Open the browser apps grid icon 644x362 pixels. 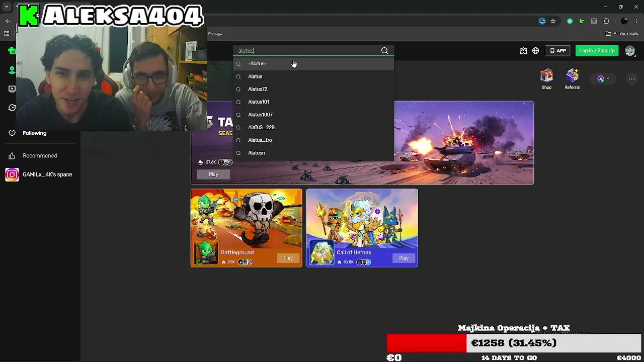tap(7, 34)
